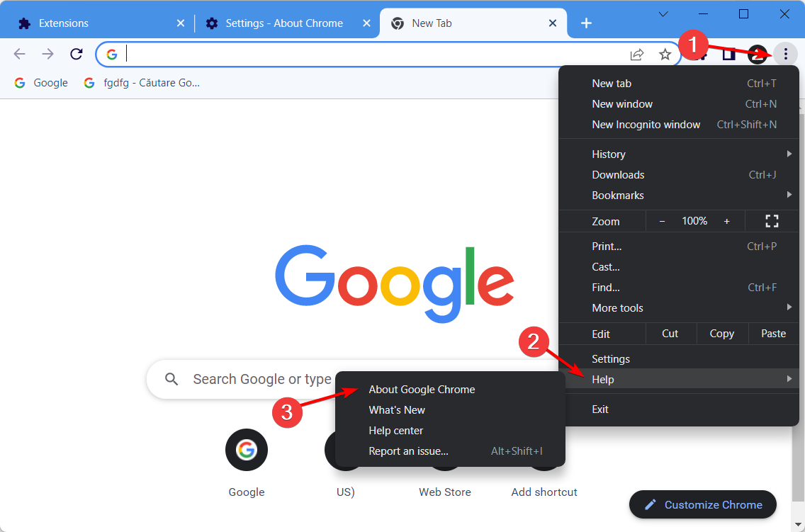Open the Web Store shortcut

pyautogui.click(x=444, y=492)
